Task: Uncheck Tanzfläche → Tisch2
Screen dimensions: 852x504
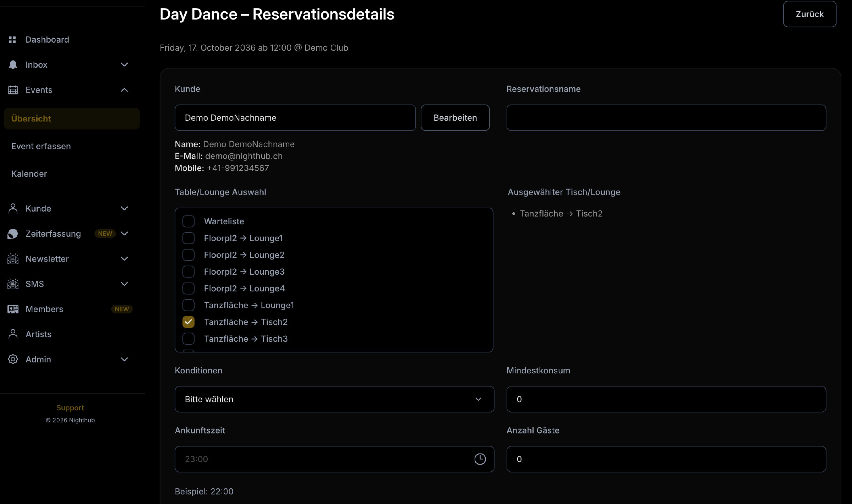Action: [189, 322]
